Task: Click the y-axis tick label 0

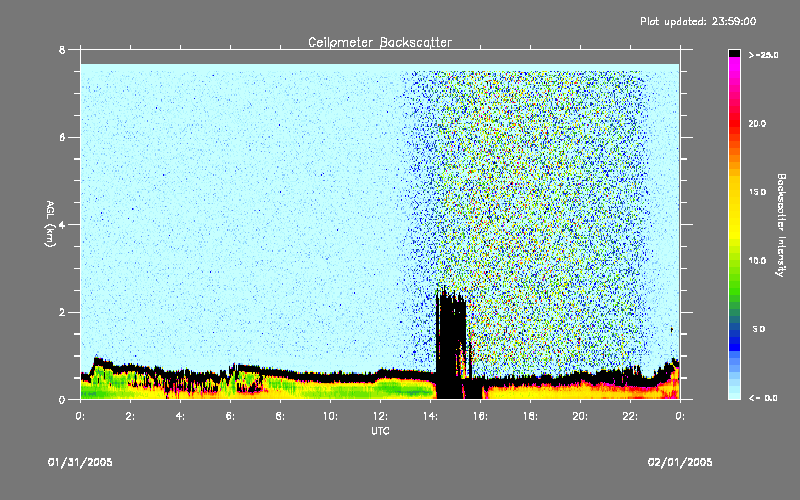Action: (x=62, y=399)
